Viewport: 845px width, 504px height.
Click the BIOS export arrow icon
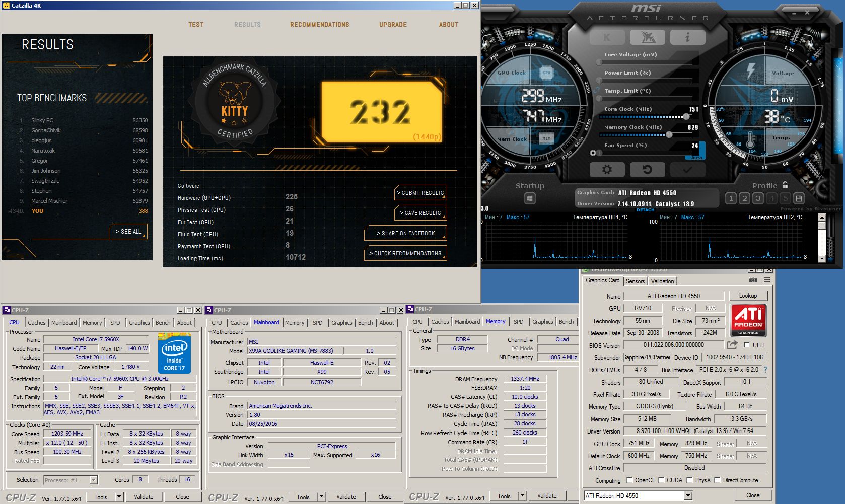tap(733, 345)
